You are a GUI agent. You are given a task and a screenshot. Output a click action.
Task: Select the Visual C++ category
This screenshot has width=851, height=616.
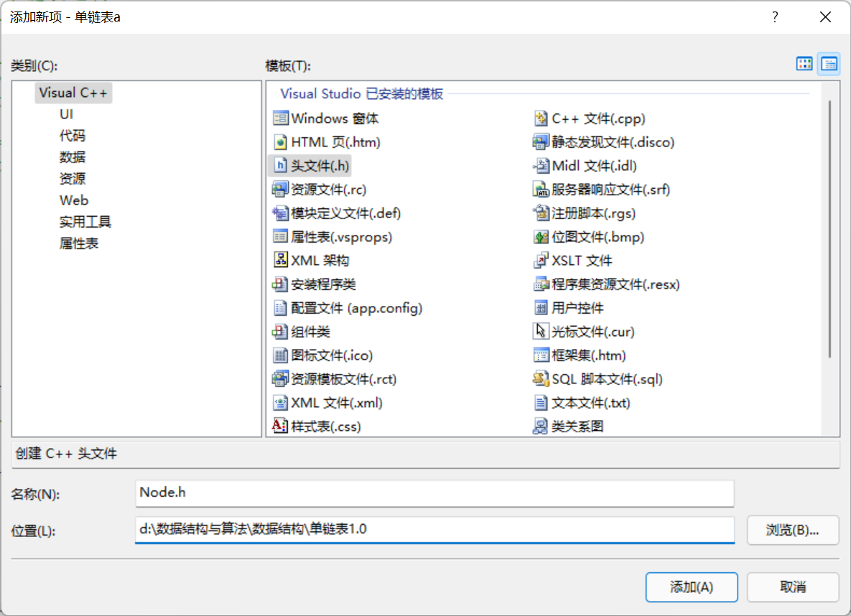click(73, 93)
